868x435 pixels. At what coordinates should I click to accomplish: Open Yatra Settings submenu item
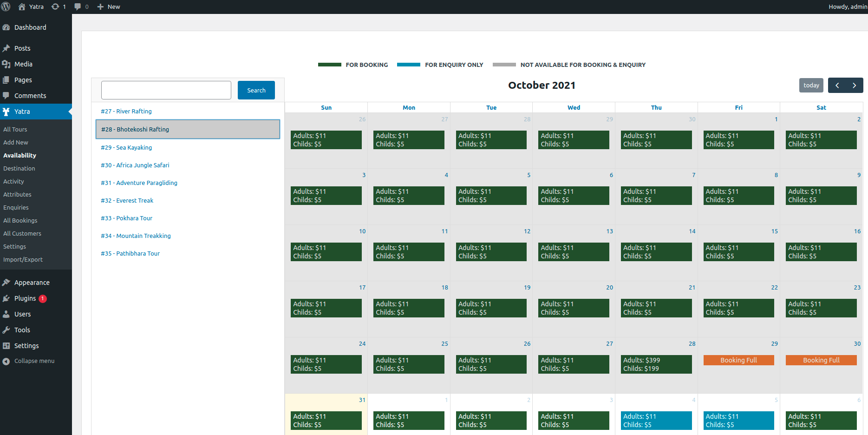click(x=14, y=247)
